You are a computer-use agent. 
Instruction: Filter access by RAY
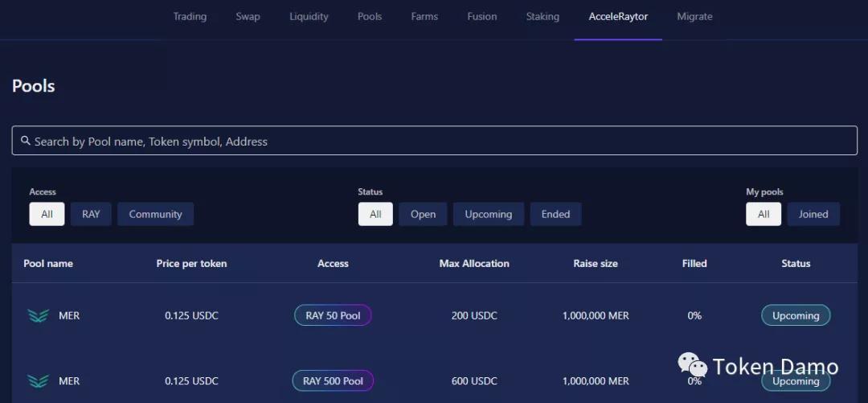coord(91,214)
